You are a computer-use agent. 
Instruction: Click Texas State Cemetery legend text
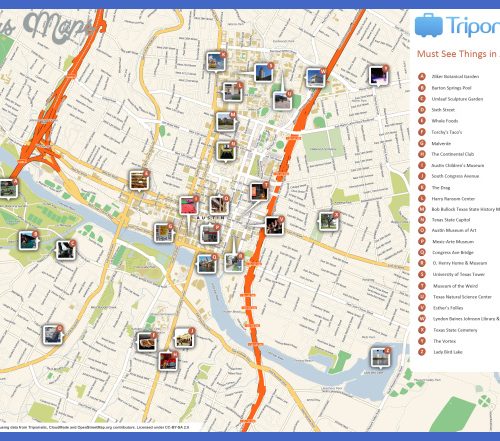click(x=455, y=330)
